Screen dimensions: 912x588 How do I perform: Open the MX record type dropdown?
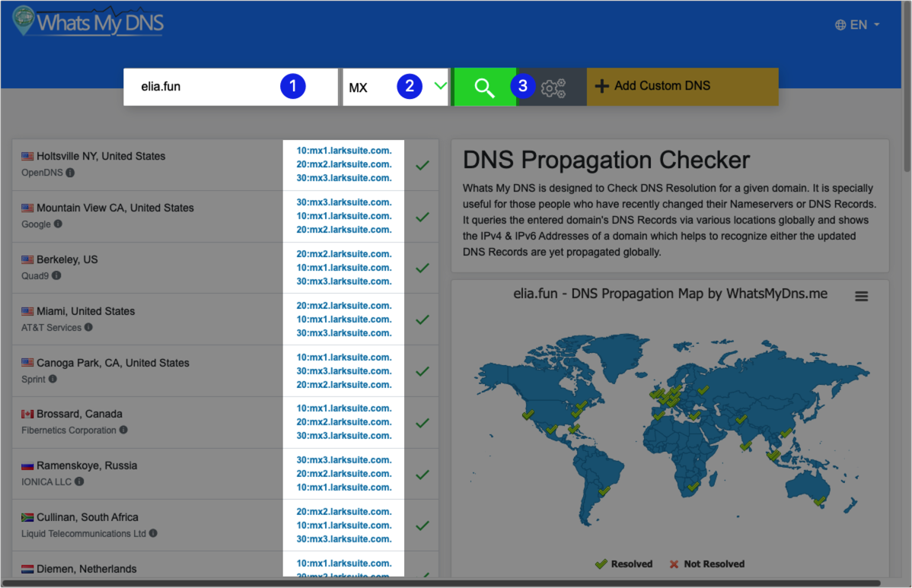395,87
